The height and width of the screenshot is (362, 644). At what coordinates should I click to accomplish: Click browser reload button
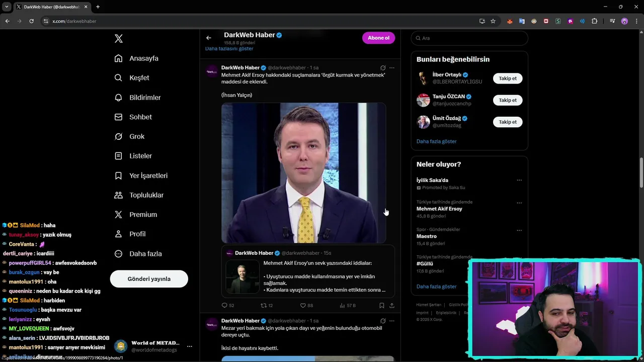(x=31, y=21)
